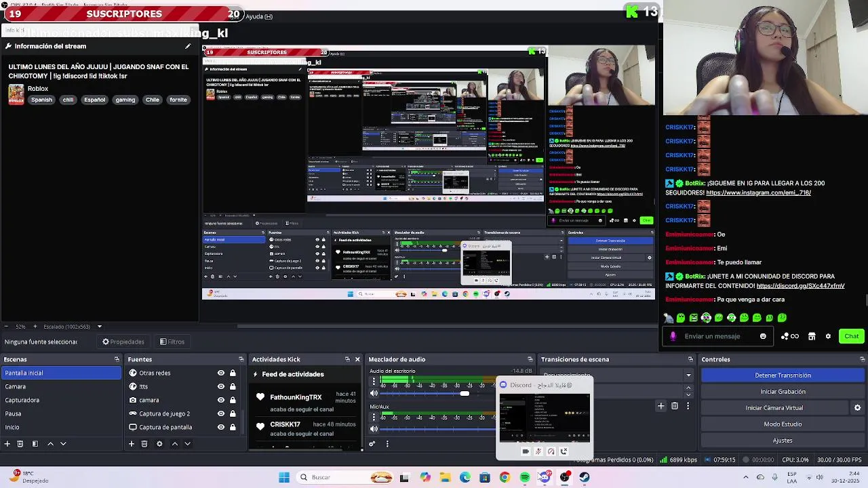Undock the Actividades Kick panel

pyautogui.click(x=347, y=359)
